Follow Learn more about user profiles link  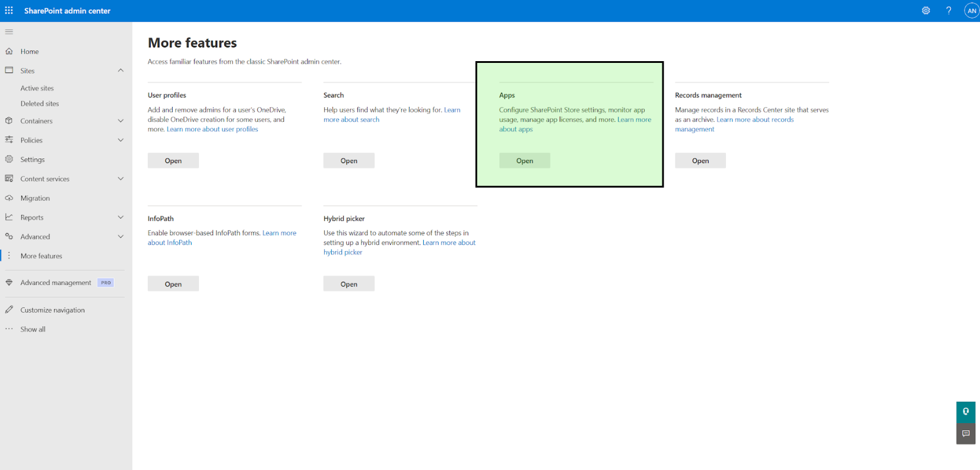coord(213,129)
